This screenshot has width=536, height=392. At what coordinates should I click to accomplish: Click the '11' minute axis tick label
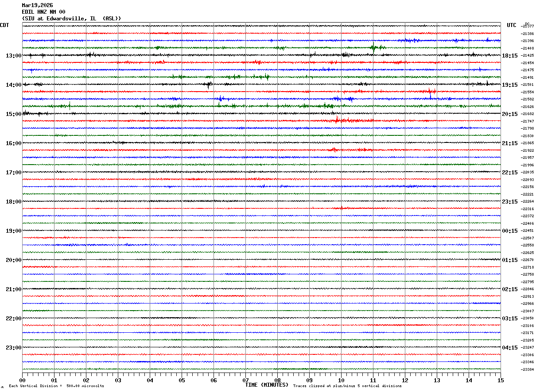(373, 380)
